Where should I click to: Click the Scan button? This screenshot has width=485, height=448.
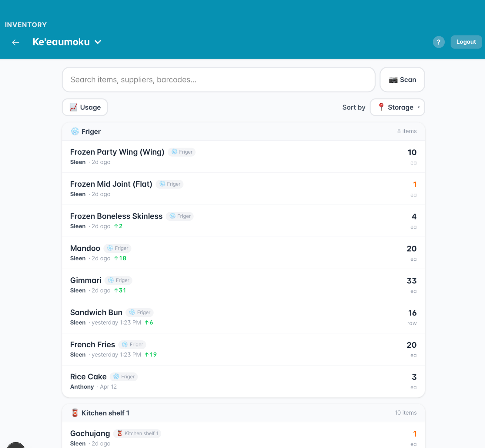402,79
